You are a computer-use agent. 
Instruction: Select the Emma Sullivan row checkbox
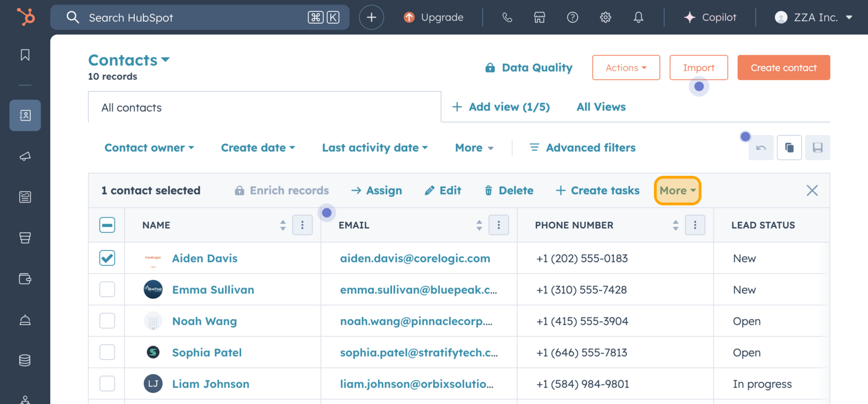click(107, 290)
